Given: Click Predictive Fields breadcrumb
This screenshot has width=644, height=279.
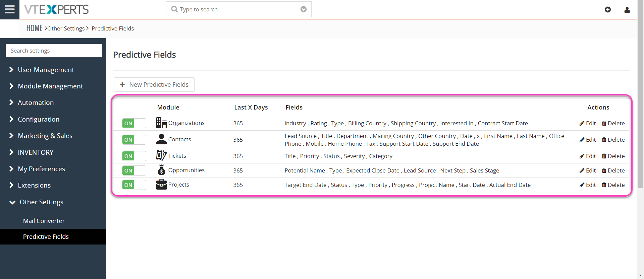Looking at the screenshot, I should tap(113, 28).
